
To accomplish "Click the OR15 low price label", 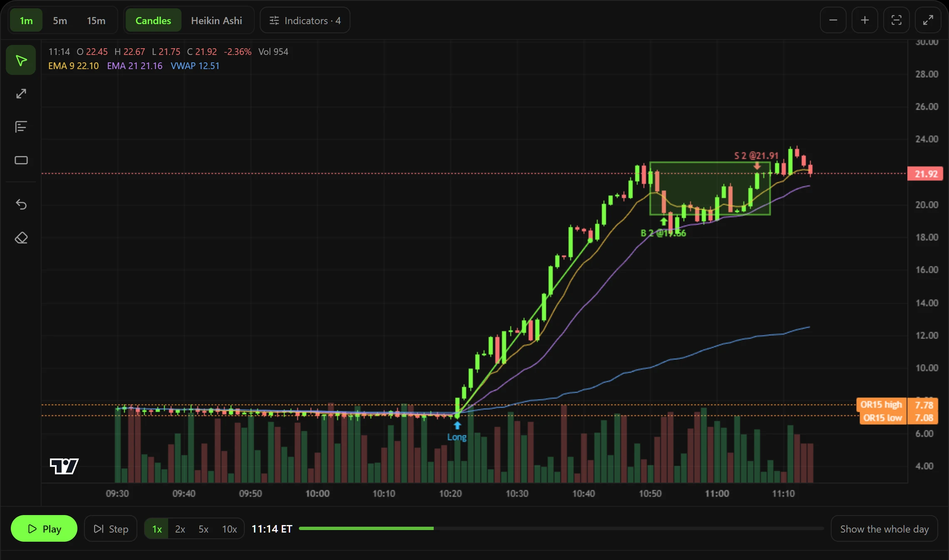I will click(x=882, y=417).
